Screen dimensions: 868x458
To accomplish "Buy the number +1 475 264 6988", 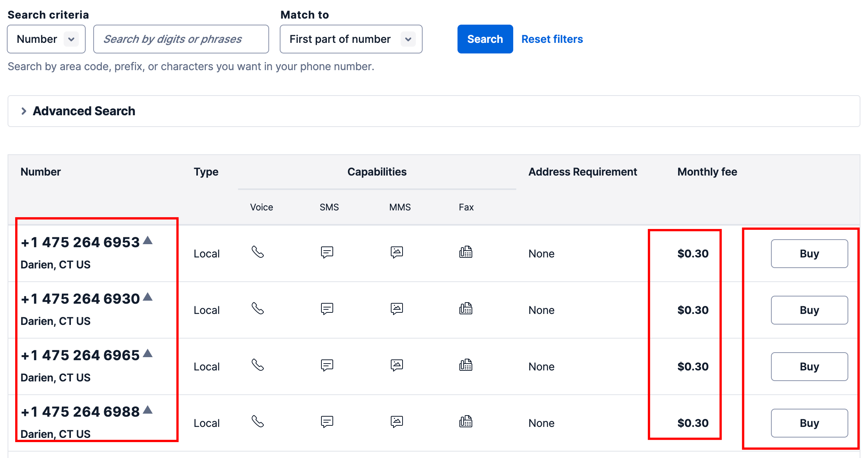I will [x=809, y=423].
